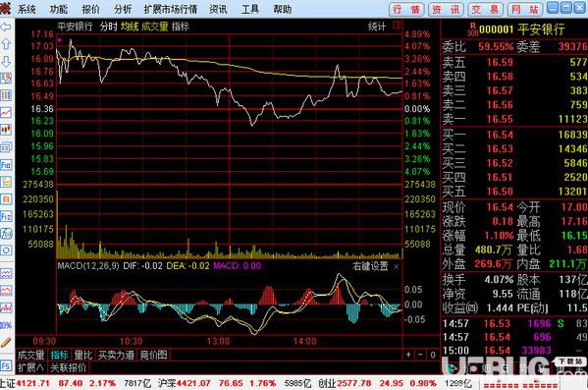Click the 0 reset button below chart
The width and height of the screenshot is (588, 390).
433,355
